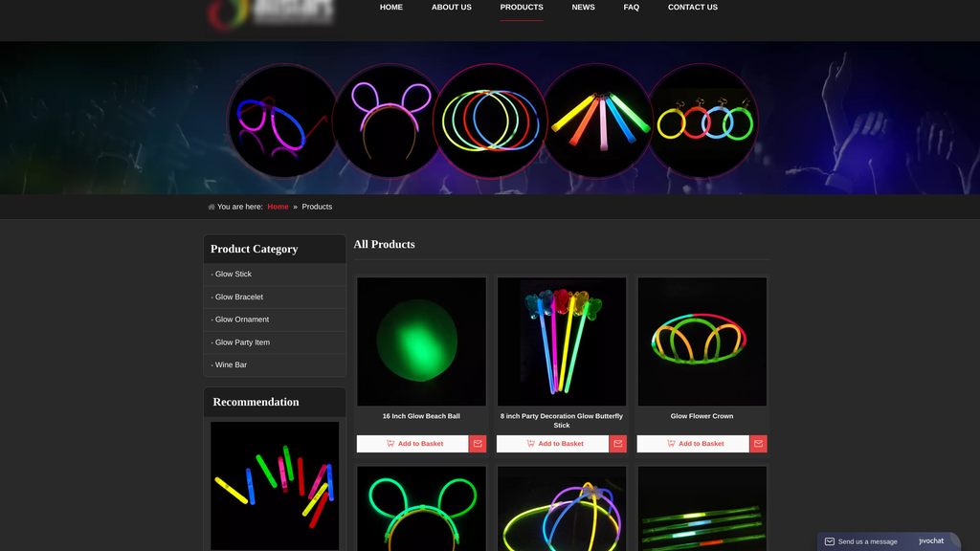980x551 pixels.
Task: Click the glow glasses circle in the banner
Action: coord(282,121)
